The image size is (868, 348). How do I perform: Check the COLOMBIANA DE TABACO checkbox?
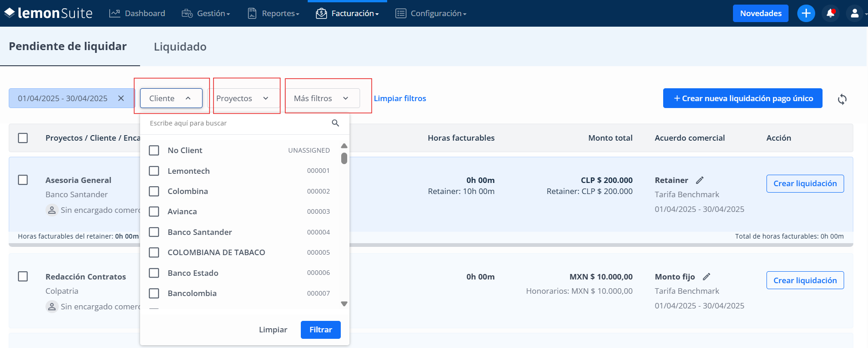[154, 252]
